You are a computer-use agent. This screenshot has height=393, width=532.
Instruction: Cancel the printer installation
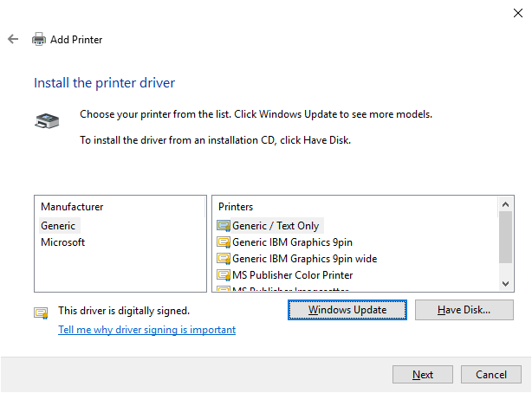[490, 375]
